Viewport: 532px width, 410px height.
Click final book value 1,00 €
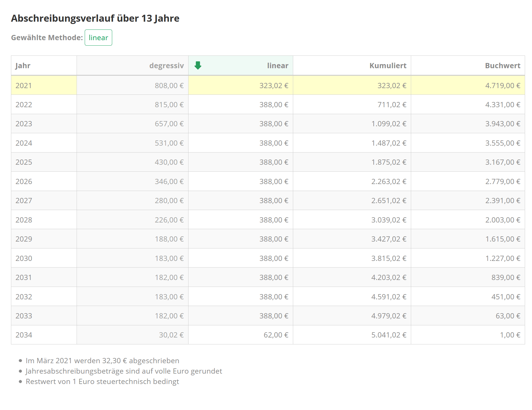(x=510, y=335)
